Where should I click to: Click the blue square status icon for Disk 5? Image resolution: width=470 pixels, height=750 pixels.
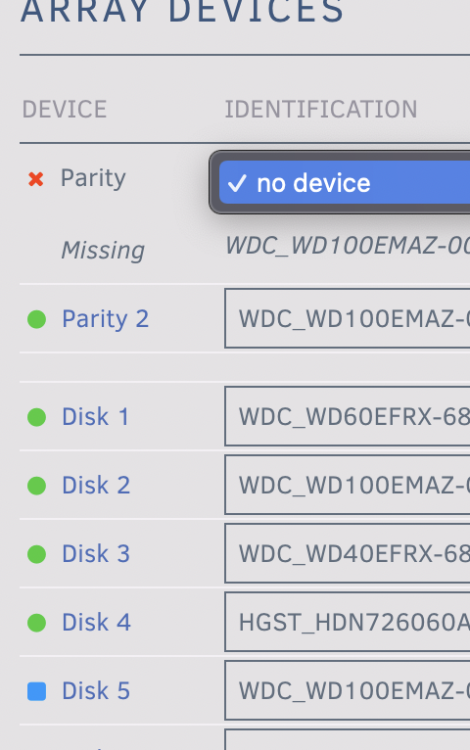[x=37, y=691]
